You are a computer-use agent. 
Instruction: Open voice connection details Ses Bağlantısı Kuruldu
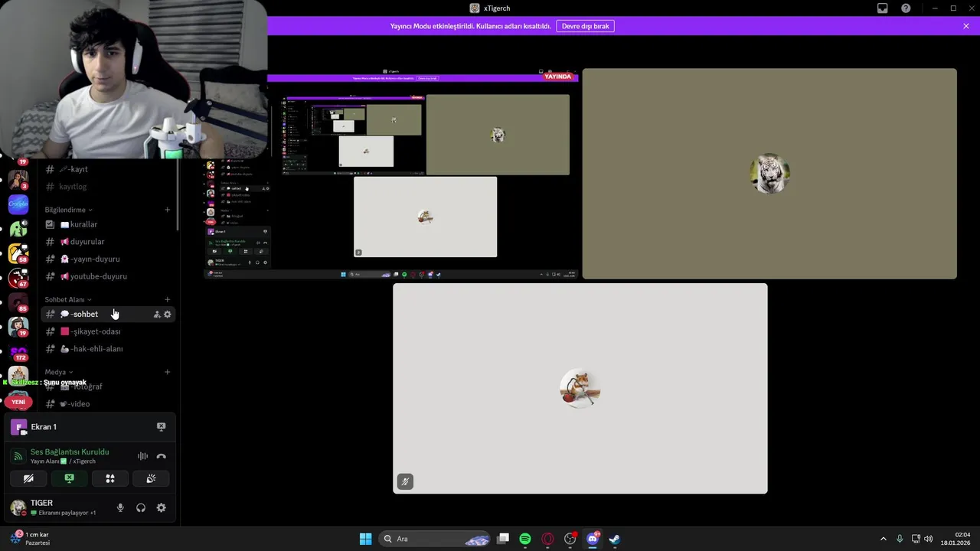tap(70, 452)
